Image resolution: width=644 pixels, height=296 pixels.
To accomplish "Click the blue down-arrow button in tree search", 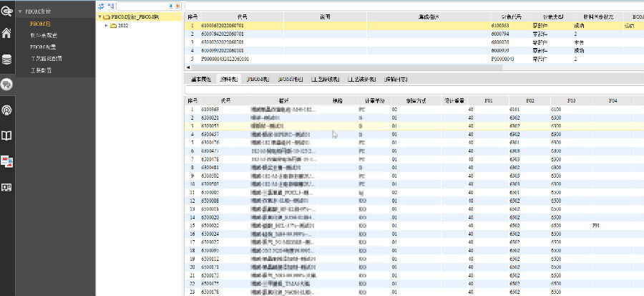I will (170, 5).
